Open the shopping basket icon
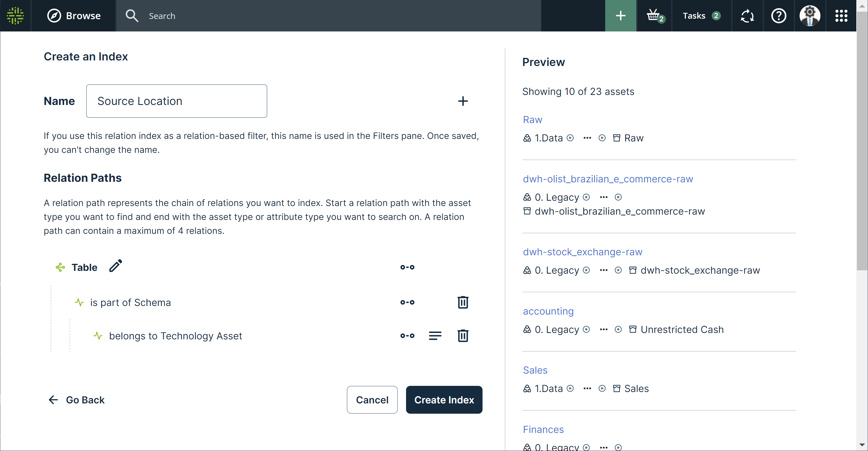The height and width of the screenshot is (451, 868). (x=654, y=16)
